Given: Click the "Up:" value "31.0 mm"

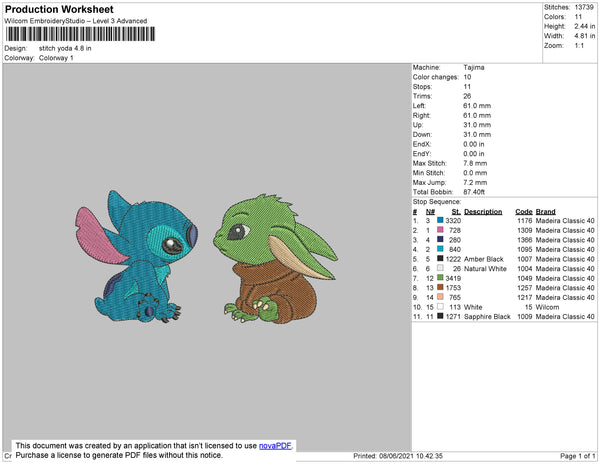Looking at the screenshot, I should point(477,125).
